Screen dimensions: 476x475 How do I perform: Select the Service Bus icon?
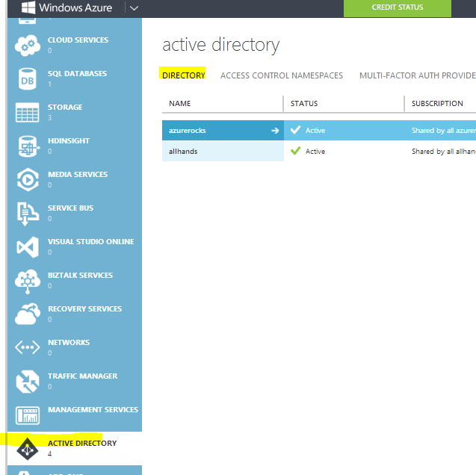(x=28, y=214)
